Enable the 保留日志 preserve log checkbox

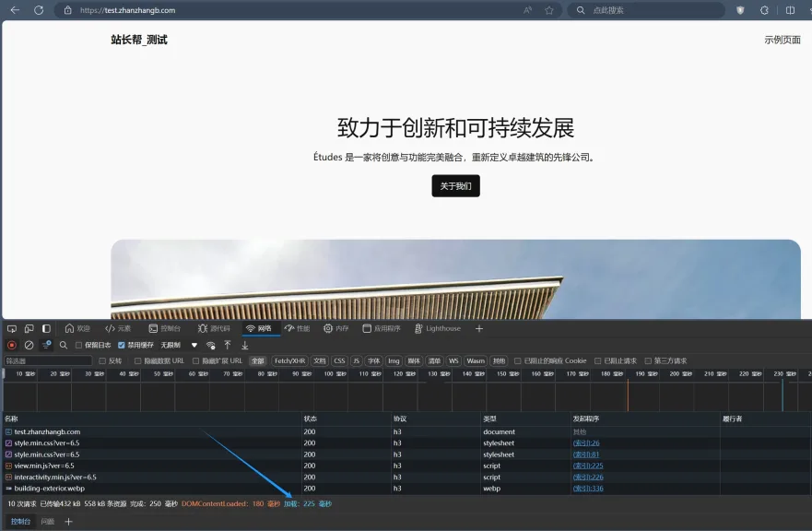point(77,346)
